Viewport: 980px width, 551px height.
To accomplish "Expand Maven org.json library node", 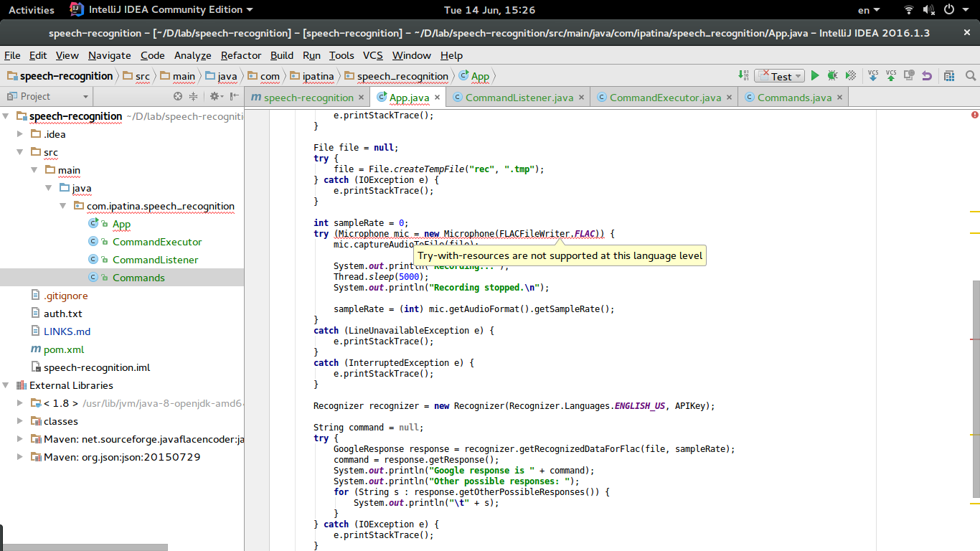I will click(x=20, y=457).
